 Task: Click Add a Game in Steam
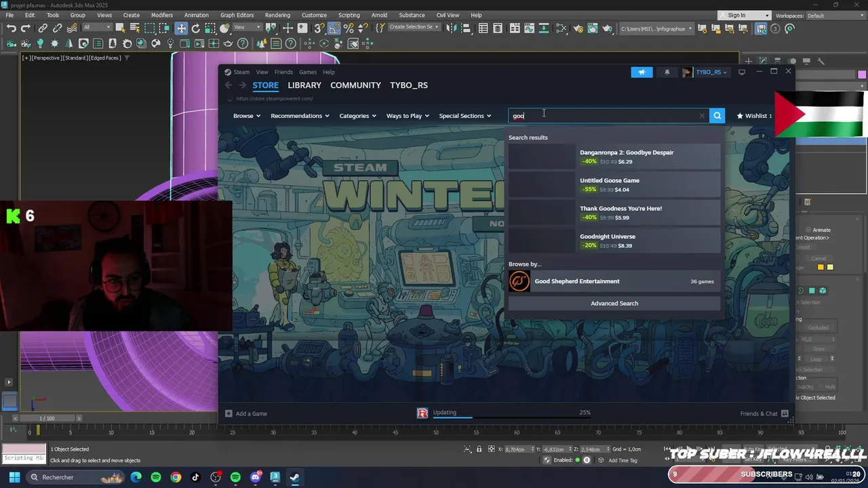pyautogui.click(x=246, y=413)
